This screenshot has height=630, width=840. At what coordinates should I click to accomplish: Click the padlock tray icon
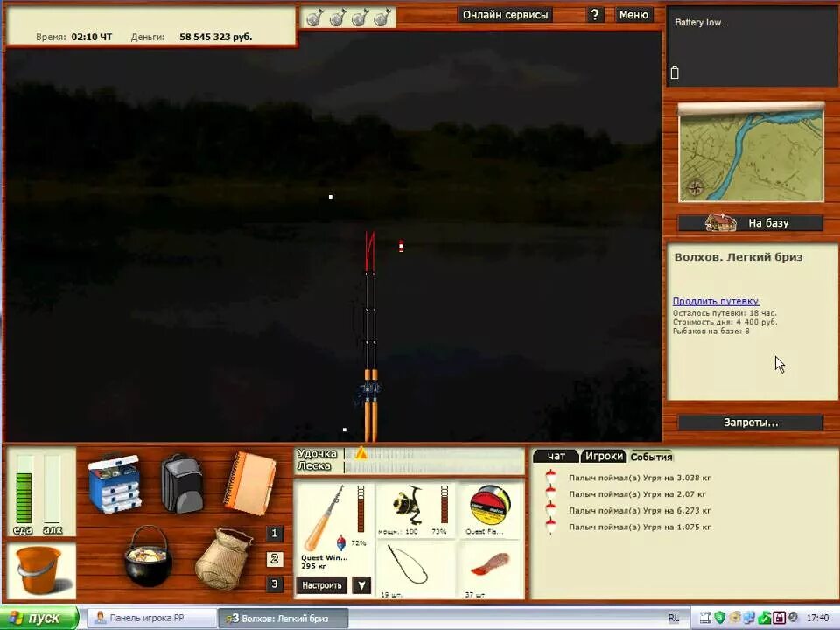pos(779,618)
